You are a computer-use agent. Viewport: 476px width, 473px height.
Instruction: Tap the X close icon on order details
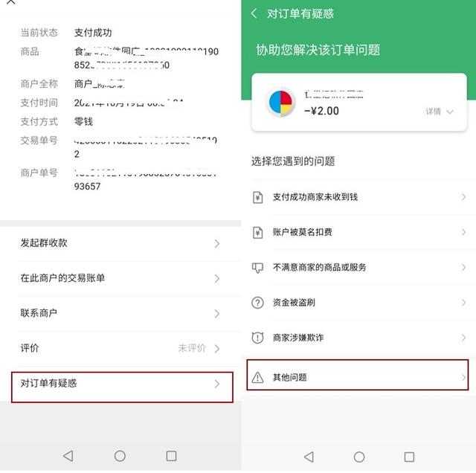11,1
